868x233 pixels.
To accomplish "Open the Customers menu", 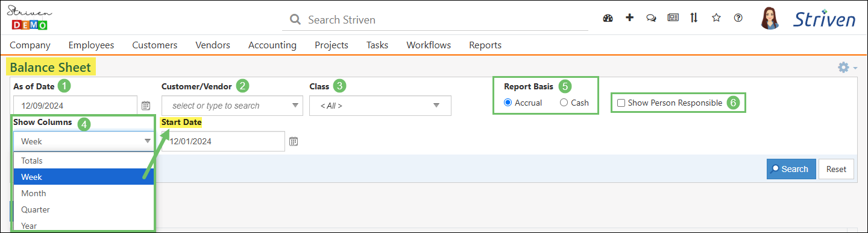I will (155, 45).
